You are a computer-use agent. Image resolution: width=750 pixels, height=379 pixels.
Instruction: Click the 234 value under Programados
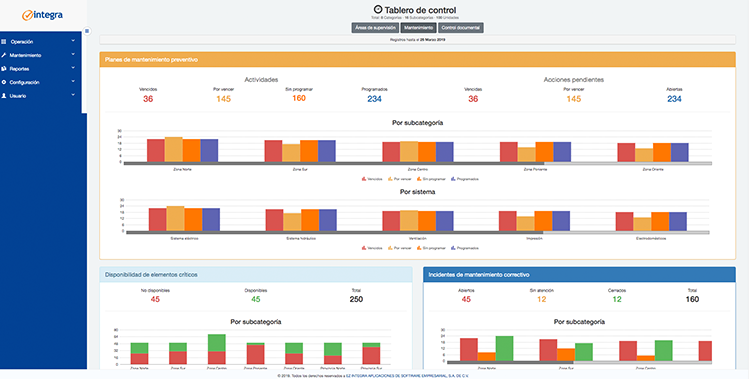click(375, 99)
